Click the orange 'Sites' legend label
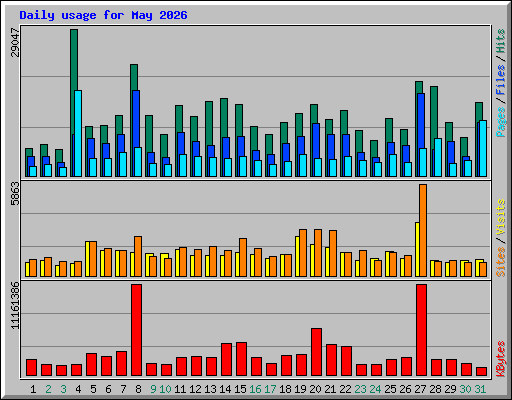 click(501, 262)
